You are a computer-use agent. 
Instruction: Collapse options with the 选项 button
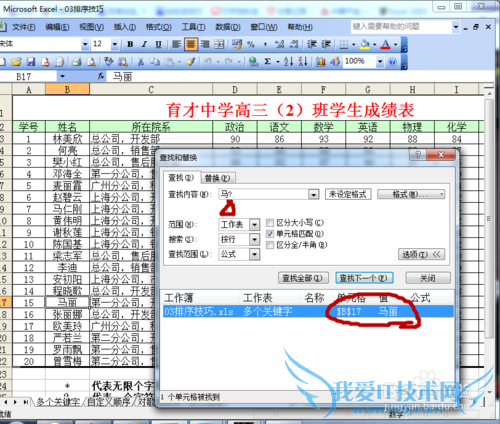tap(421, 255)
